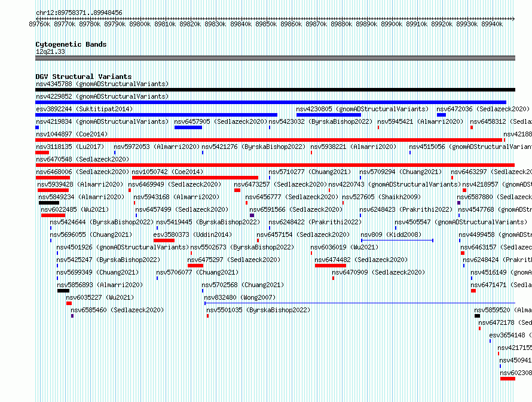Viewport: 532px width, 402px height.
Task: Click the nsv4345788 gnomAD variant label
Action: click(x=102, y=84)
